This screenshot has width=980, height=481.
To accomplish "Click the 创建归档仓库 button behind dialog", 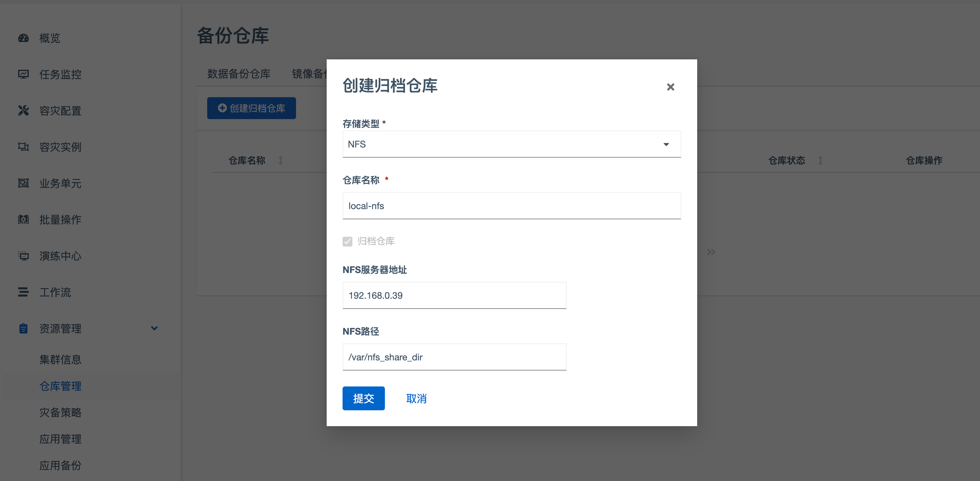I will [x=251, y=108].
